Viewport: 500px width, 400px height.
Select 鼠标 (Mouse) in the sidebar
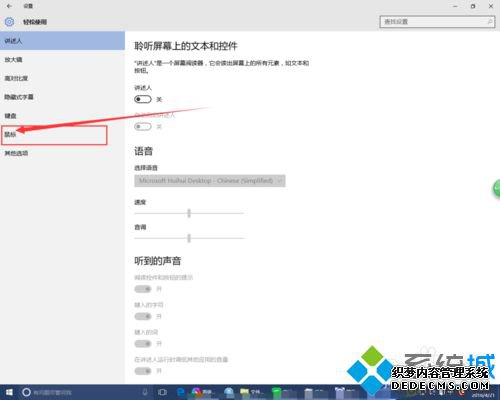pos(54,135)
